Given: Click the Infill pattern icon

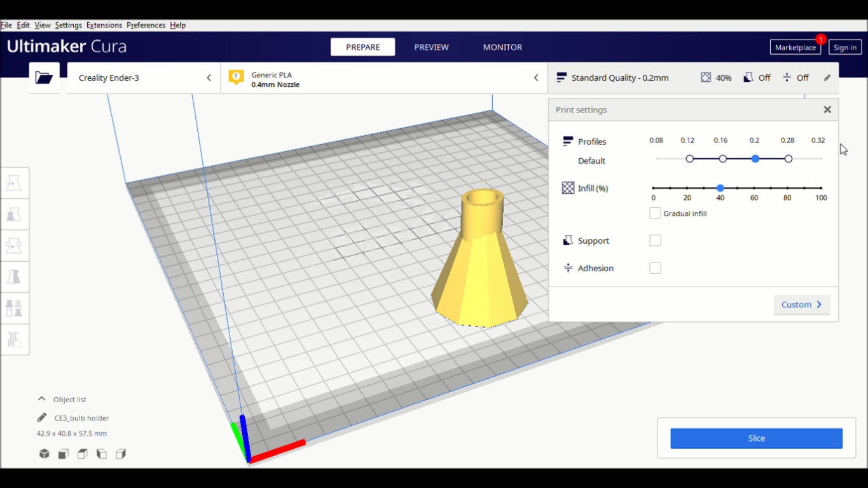Looking at the screenshot, I should (568, 188).
